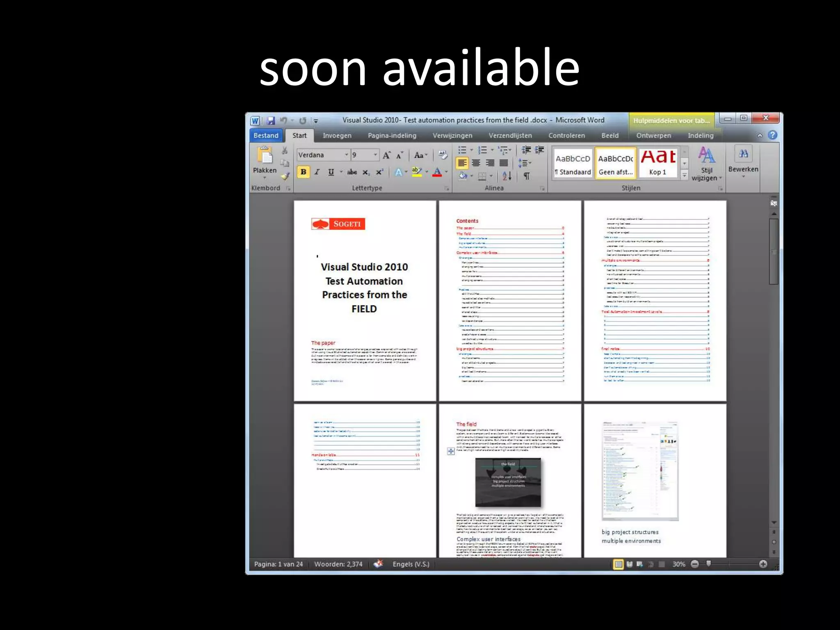Click the Word help question mark
Viewport: 840px width, 630px height.
[x=772, y=135]
